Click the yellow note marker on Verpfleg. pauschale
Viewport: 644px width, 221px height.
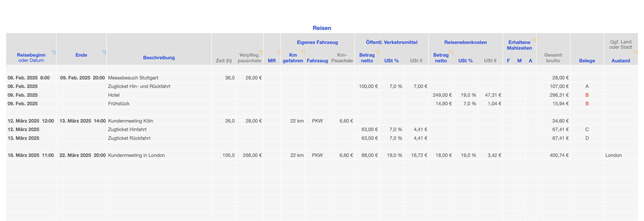pyautogui.click(x=261, y=52)
